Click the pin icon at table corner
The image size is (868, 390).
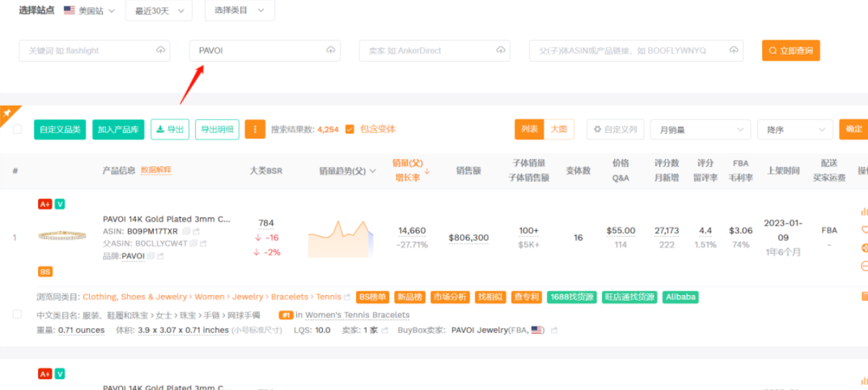6,113
